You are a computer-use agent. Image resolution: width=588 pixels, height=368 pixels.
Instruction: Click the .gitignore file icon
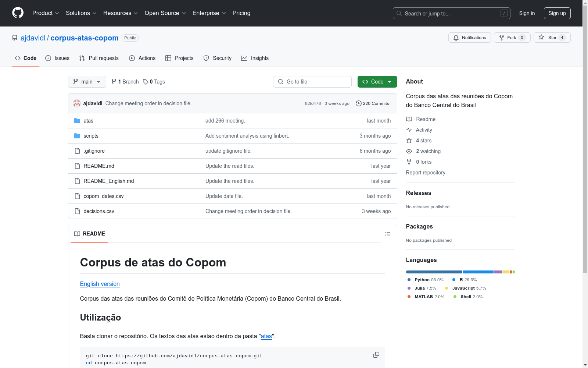click(x=77, y=151)
